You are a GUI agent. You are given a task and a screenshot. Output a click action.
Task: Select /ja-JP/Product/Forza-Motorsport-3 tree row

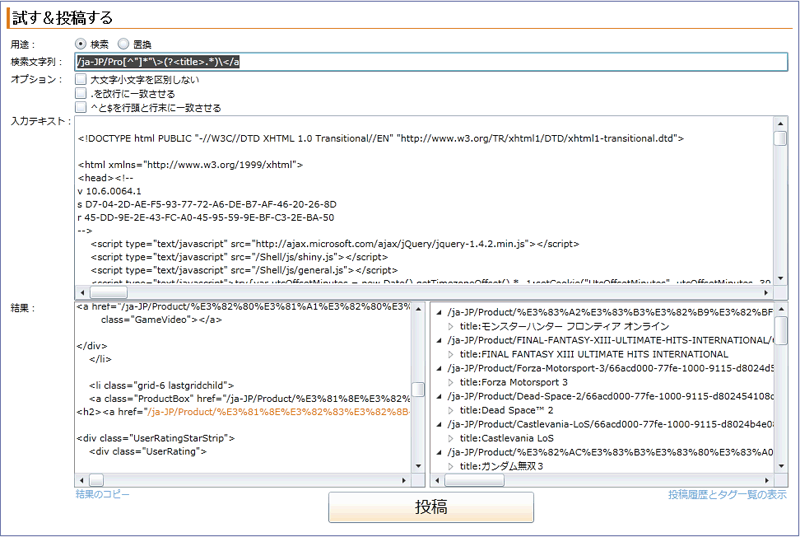pos(610,368)
